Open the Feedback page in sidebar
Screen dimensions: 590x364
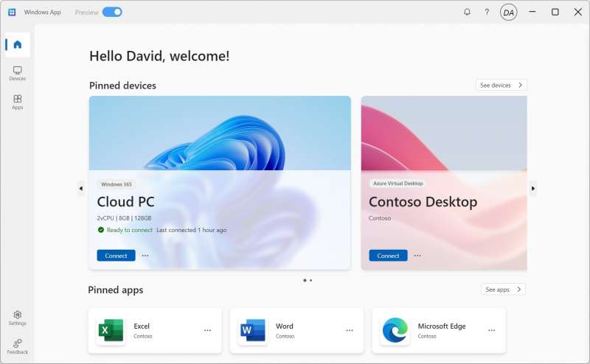[17, 347]
